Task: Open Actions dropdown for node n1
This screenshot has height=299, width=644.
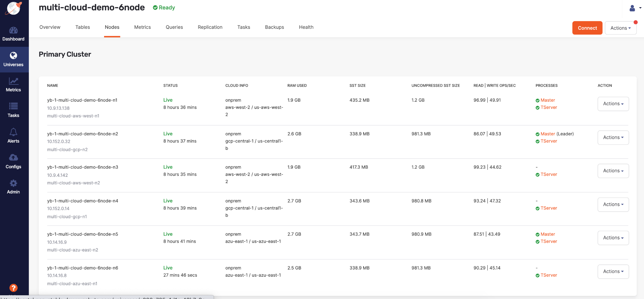Action: pyautogui.click(x=613, y=104)
